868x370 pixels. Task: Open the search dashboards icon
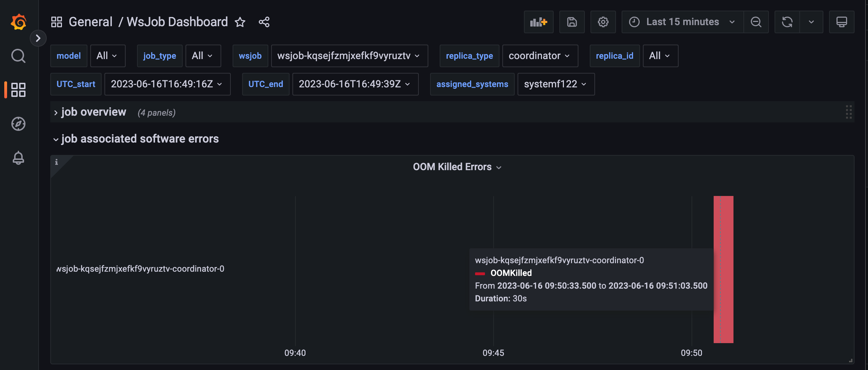pos(18,56)
